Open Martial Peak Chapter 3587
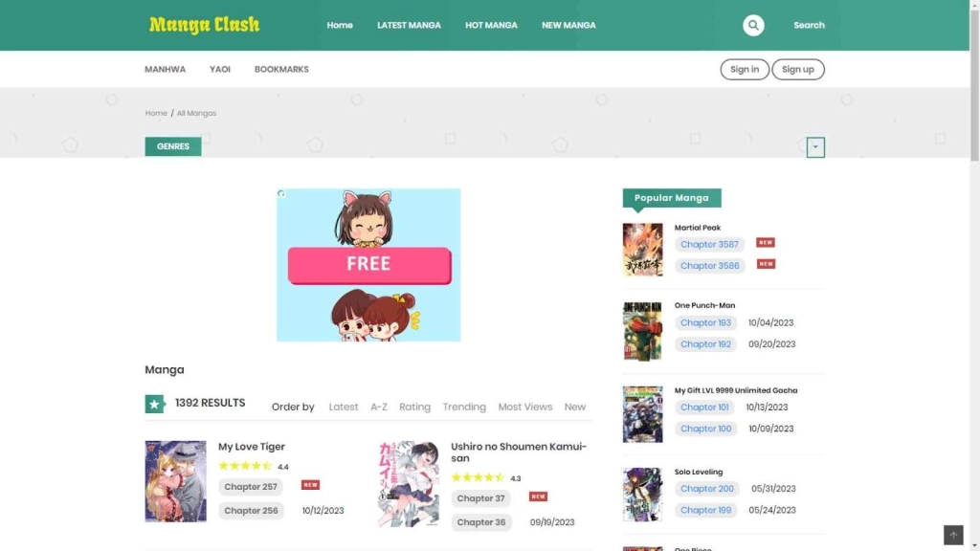The width and height of the screenshot is (980, 551). point(709,244)
